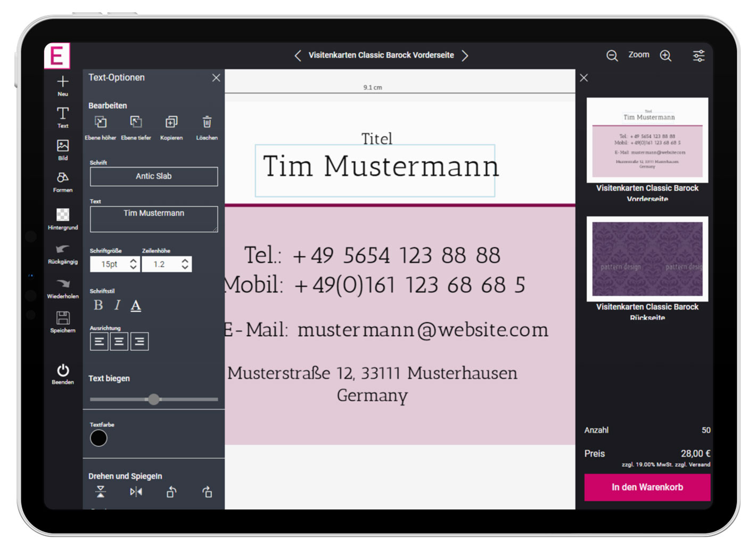The width and height of the screenshot is (756, 552).
Task: Open the Antic Slab font selector
Action: pyautogui.click(x=153, y=176)
